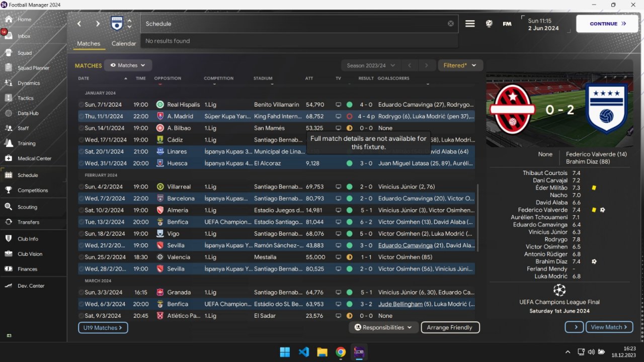
Task: Toggle the check circle for Huesca match
Action: (x=81, y=163)
